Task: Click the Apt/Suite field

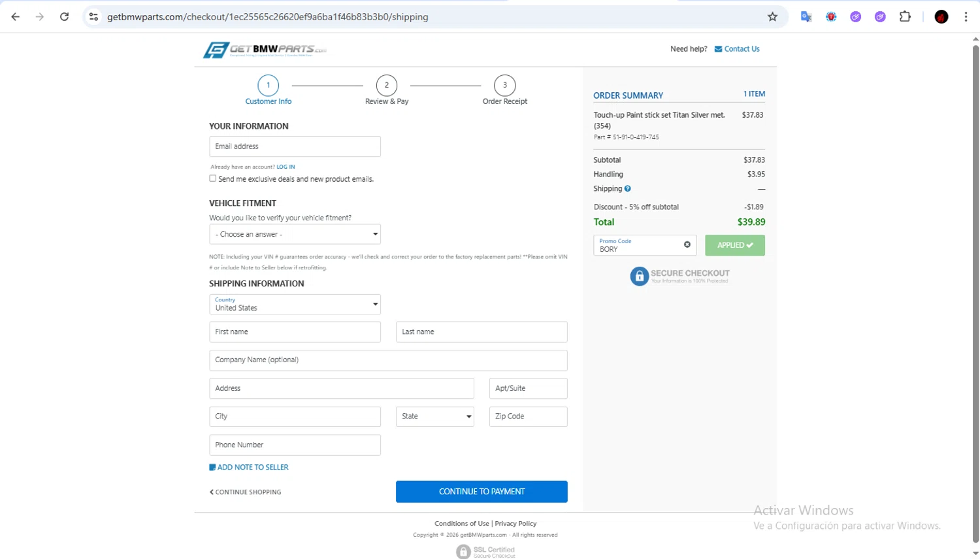Action: pyautogui.click(x=529, y=388)
